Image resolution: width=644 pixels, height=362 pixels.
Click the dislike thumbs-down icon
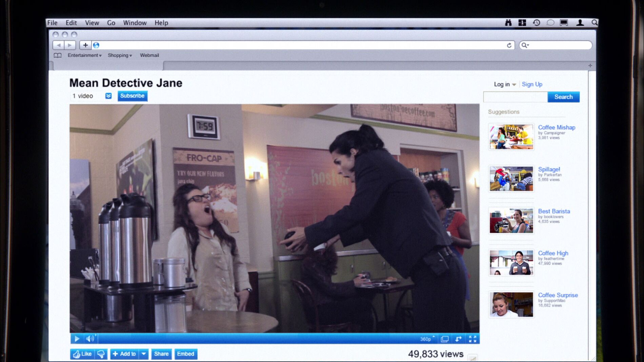pyautogui.click(x=101, y=354)
